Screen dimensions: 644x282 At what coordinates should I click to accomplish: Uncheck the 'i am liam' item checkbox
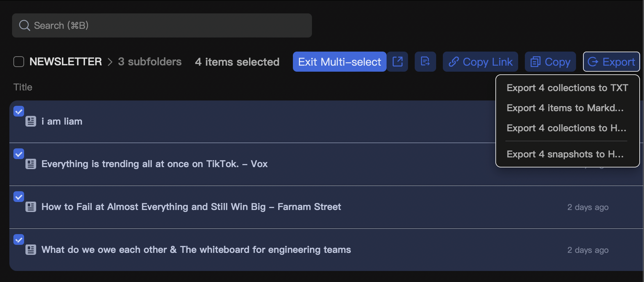pos(19,111)
